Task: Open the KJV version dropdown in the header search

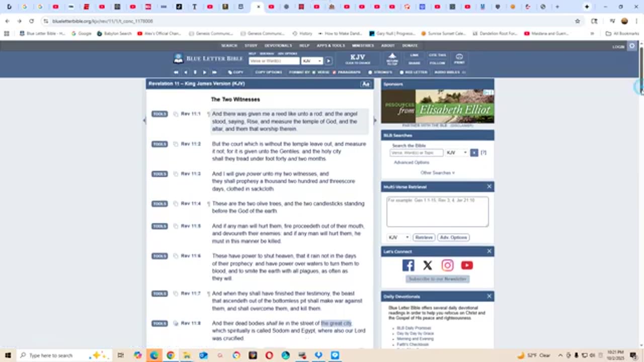Action: pyautogui.click(x=312, y=61)
